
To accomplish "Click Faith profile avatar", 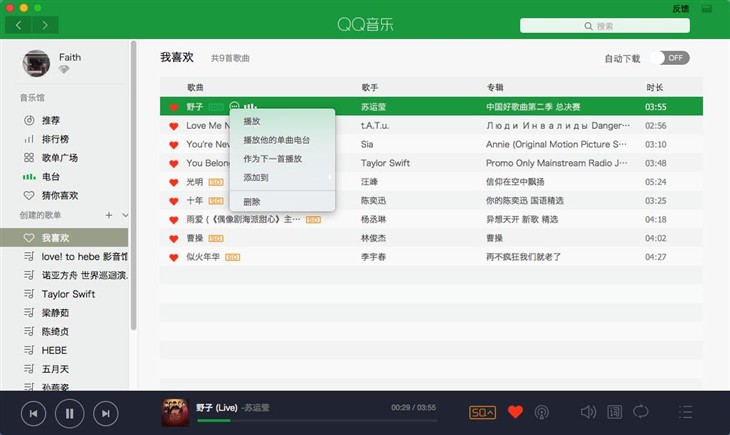I will click(36, 63).
